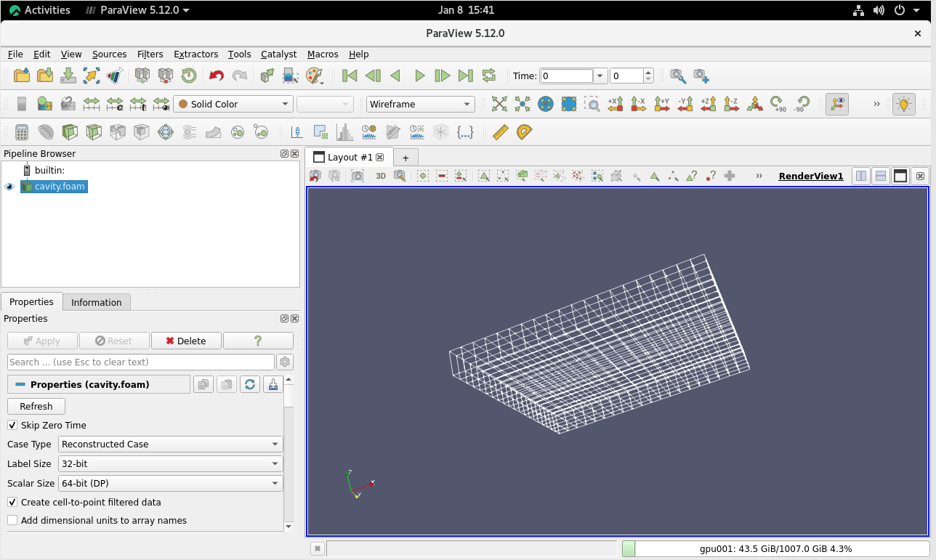Open the Wireframe representation dropdown
Screen dimensions: 936x560
coord(420,104)
